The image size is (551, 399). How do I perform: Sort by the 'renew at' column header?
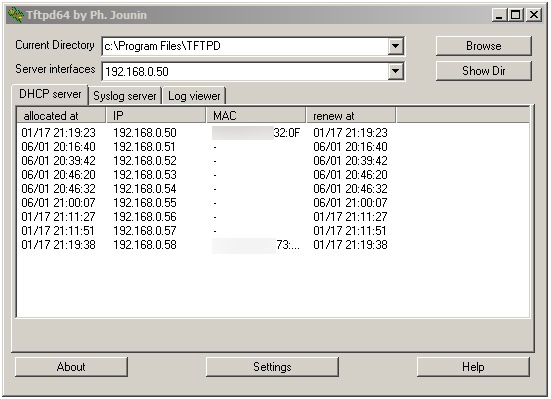coord(351,116)
